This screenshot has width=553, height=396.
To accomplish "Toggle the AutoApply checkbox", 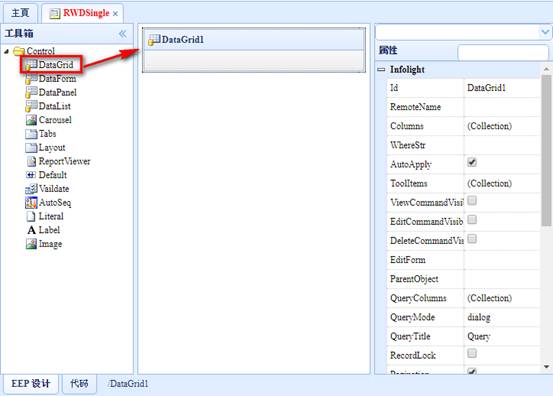I will [472, 162].
